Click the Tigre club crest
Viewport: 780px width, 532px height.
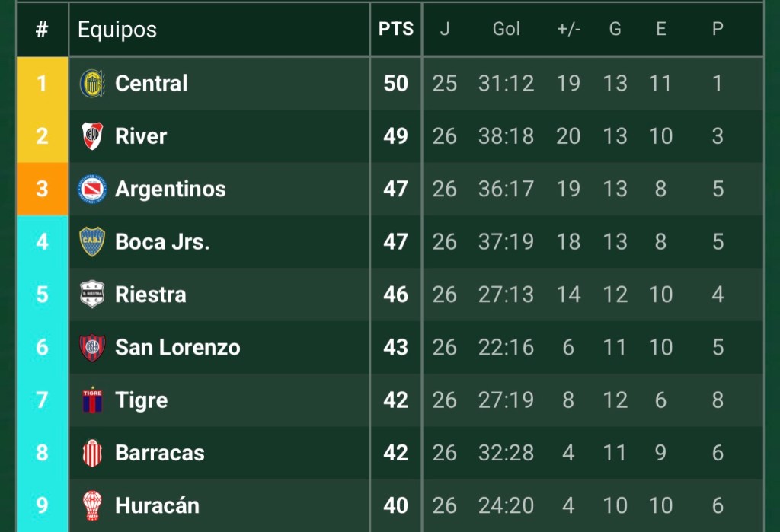point(93,400)
